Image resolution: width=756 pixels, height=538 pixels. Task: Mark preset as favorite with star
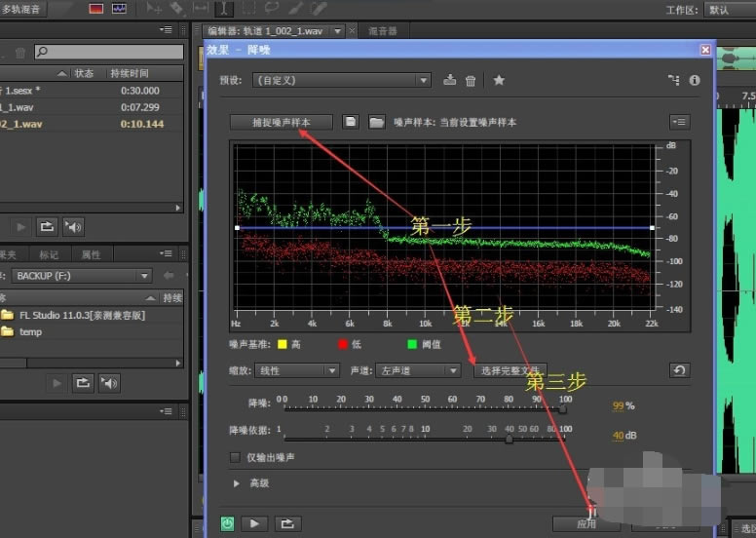click(x=499, y=81)
